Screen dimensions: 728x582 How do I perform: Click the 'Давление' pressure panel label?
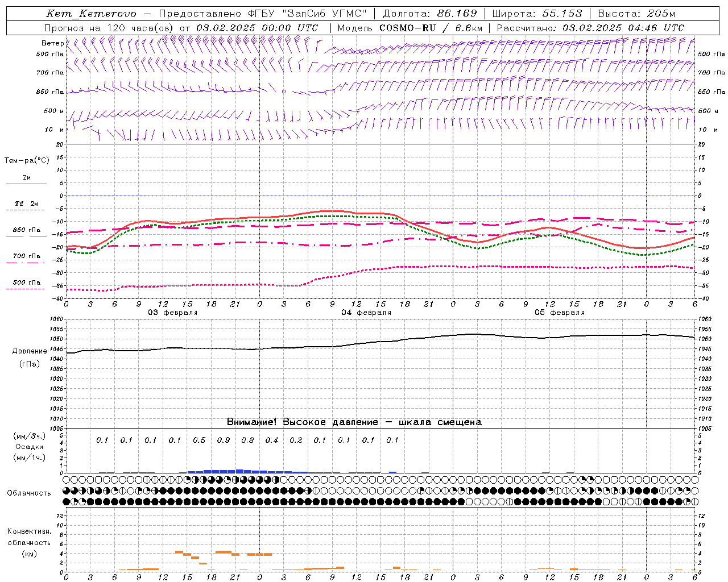pos(30,351)
